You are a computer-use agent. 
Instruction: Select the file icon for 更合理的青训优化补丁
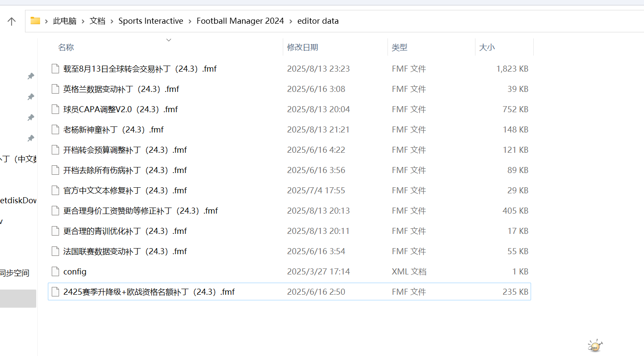pyautogui.click(x=55, y=231)
